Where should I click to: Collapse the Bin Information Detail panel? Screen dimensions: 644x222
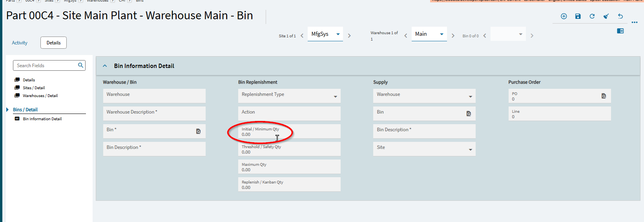pyautogui.click(x=105, y=66)
